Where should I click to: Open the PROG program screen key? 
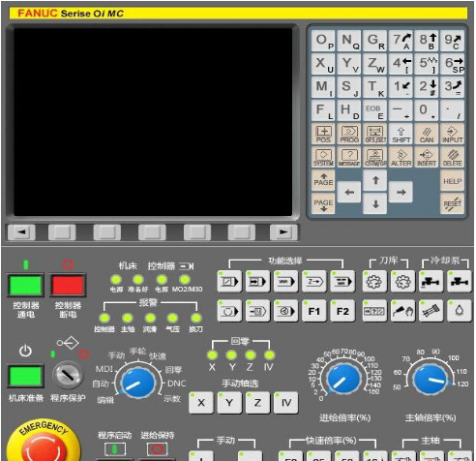coord(349,134)
